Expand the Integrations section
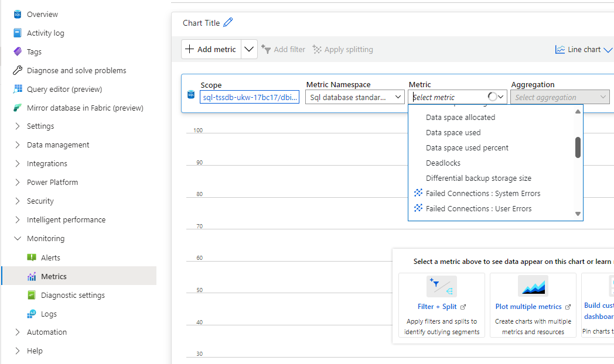Screen dimensions: 614x364 [x=17, y=163]
